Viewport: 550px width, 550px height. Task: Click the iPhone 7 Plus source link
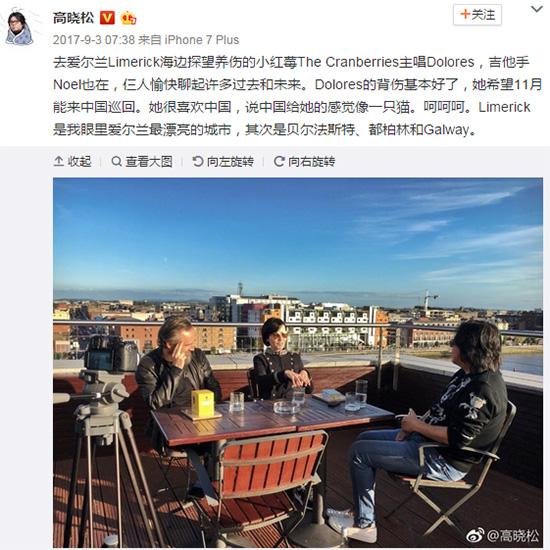tap(202, 40)
